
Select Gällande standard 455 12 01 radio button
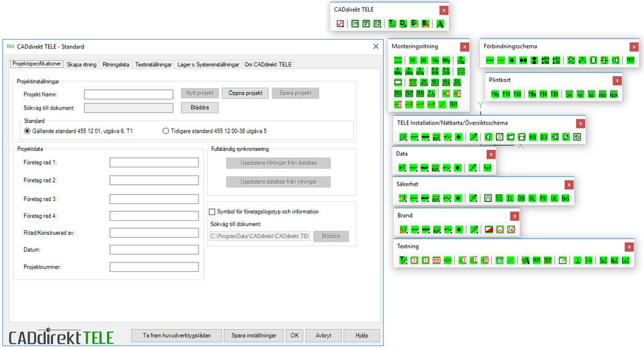click(x=27, y=131)
